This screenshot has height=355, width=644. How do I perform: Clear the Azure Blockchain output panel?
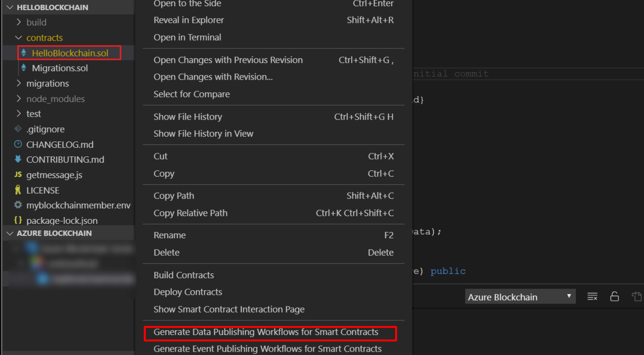click(592, 296)
